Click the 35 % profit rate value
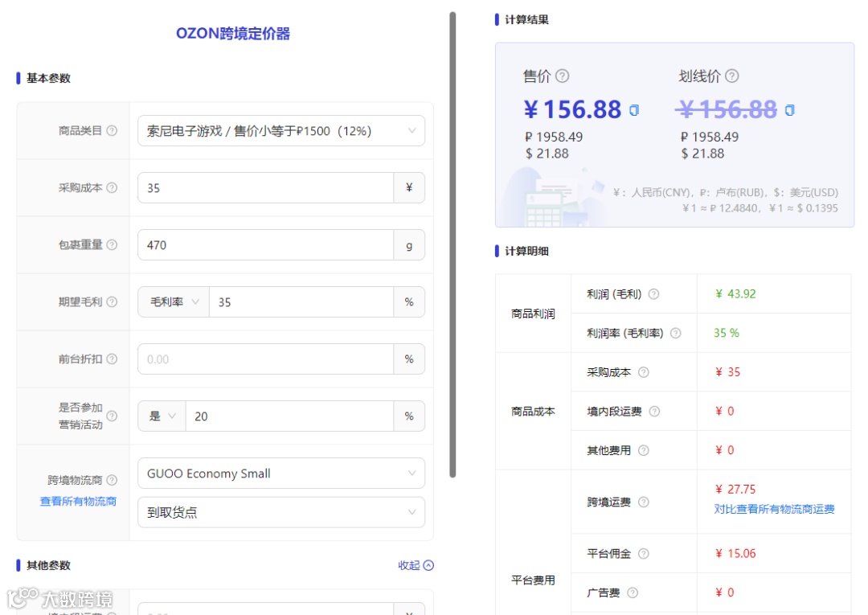The width and height of the screenshot is (868, 615). [727, 334]
